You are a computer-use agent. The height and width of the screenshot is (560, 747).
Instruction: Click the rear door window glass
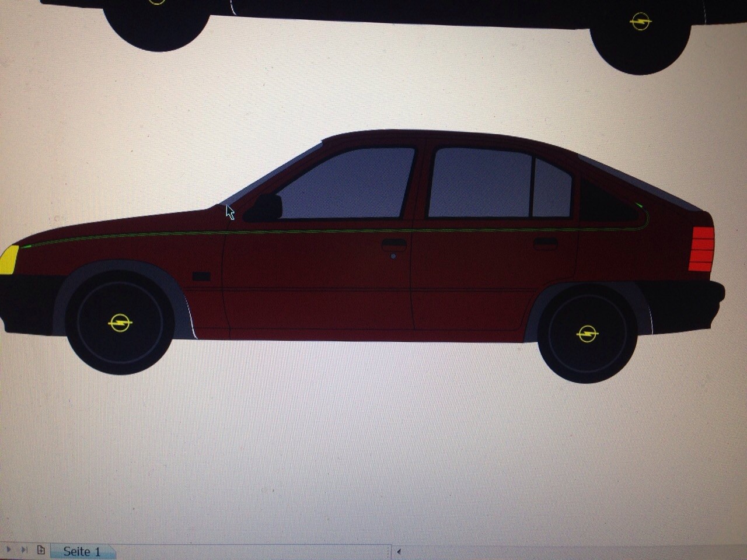tap(480, 183)
